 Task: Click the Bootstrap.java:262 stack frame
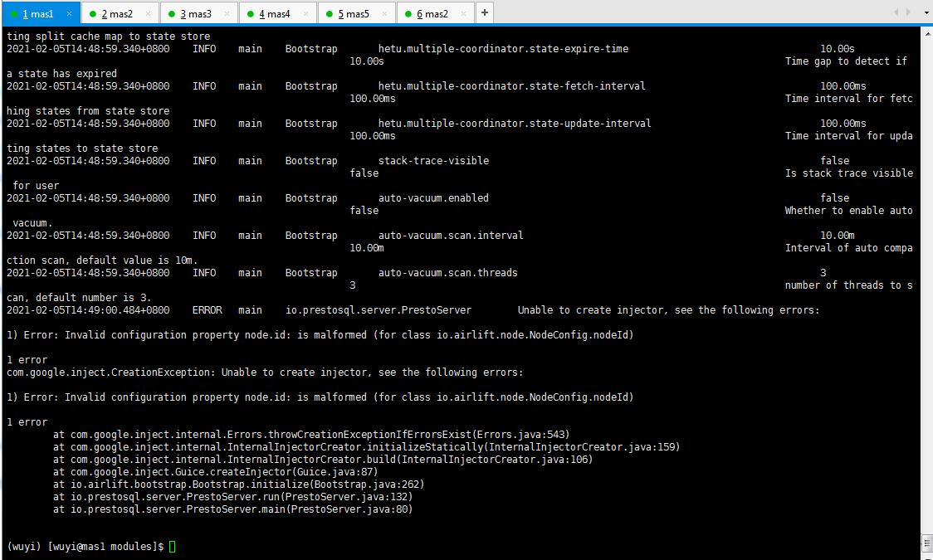(x=238, y=485)
